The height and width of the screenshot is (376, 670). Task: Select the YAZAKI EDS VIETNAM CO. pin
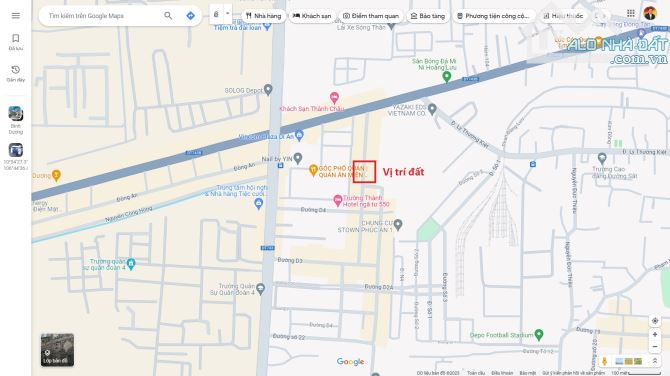click(x=432, y=109)
